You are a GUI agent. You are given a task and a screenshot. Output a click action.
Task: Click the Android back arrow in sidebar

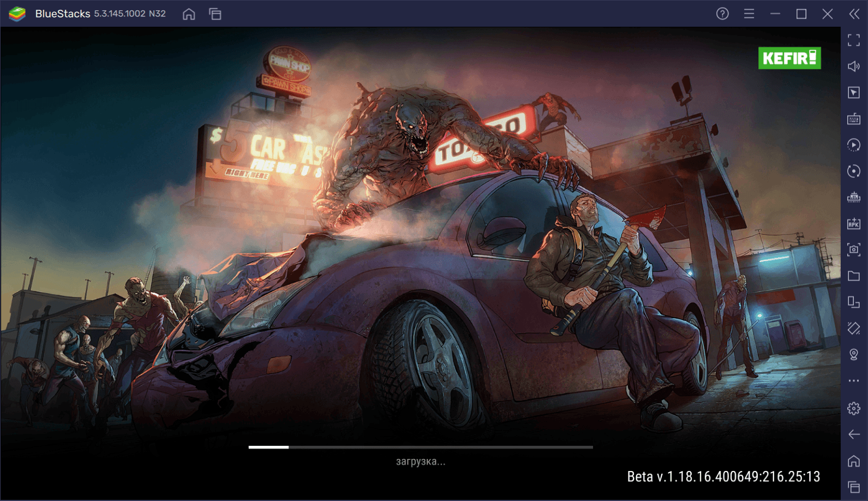tap(854, 434)
